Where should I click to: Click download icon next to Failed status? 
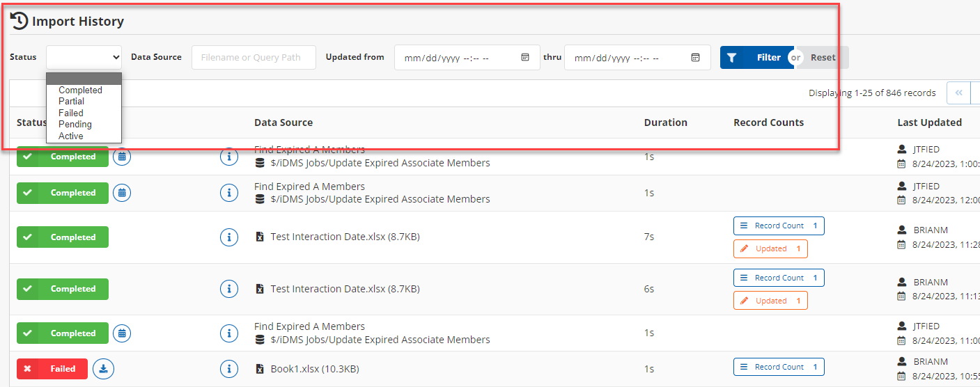coord(103,369)
